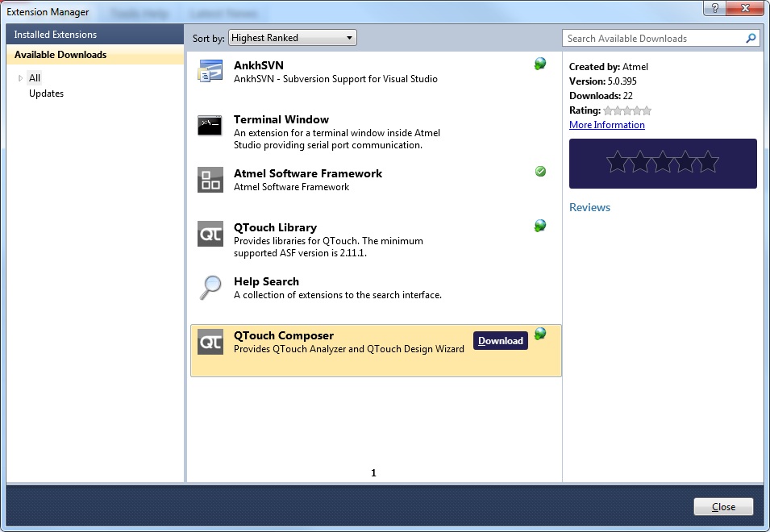
Task: Download the QTouch Composer extension
Action: [x=500, y=341]
